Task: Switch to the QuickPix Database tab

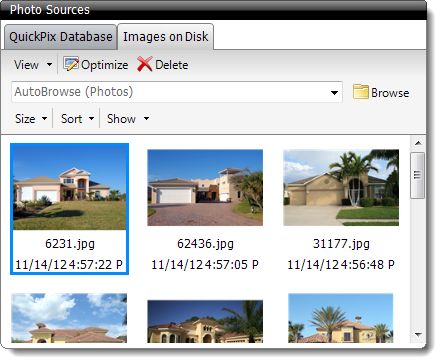Action: coord(61,37)
